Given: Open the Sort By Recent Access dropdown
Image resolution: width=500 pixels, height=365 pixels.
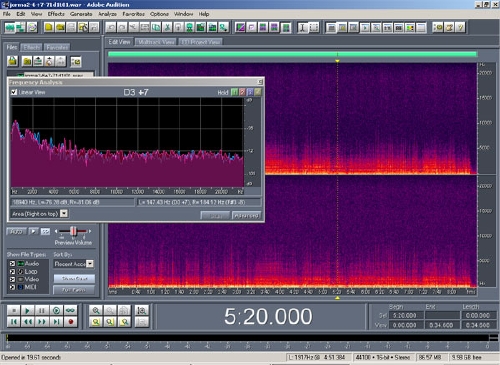Looking at the screenshot, I should pos(90,264).
